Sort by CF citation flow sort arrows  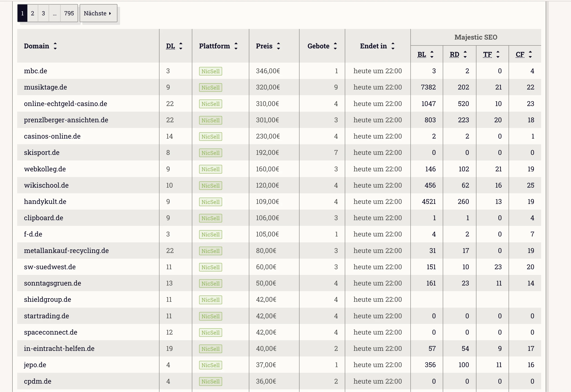tap(530, 54)
